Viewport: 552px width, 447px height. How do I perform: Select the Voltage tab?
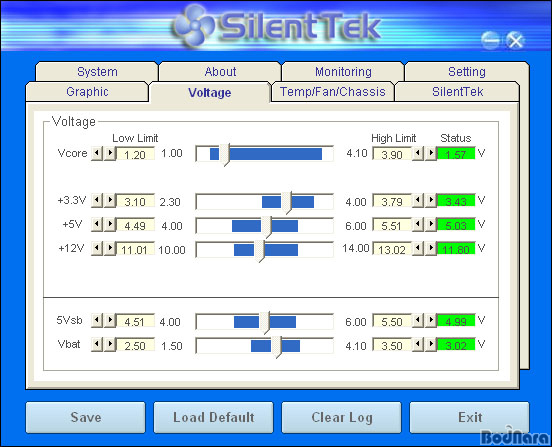pos(209,92)
